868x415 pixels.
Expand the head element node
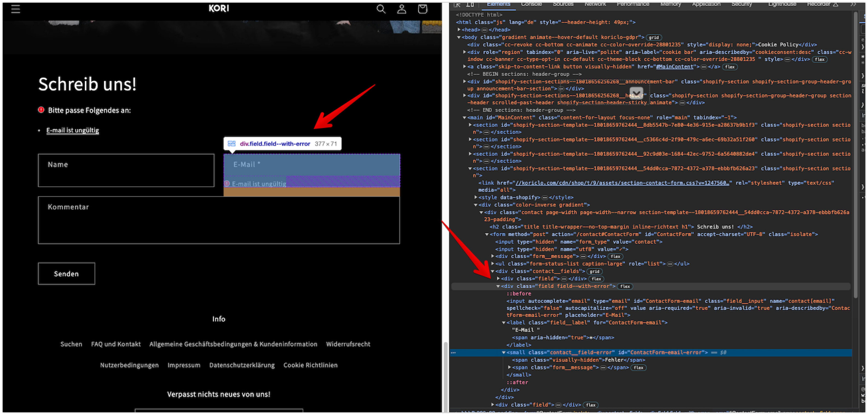459,30
